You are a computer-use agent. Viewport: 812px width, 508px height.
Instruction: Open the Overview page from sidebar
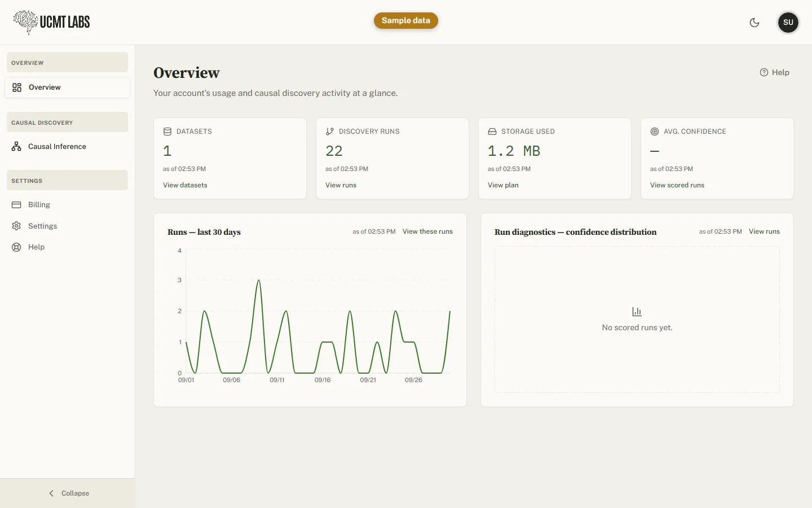pos(68,87)
